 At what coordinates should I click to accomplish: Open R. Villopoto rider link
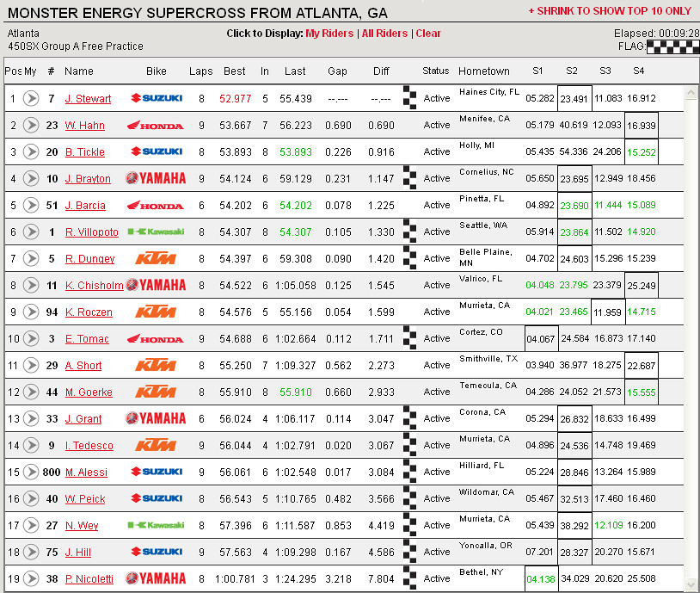click(92, 232)
